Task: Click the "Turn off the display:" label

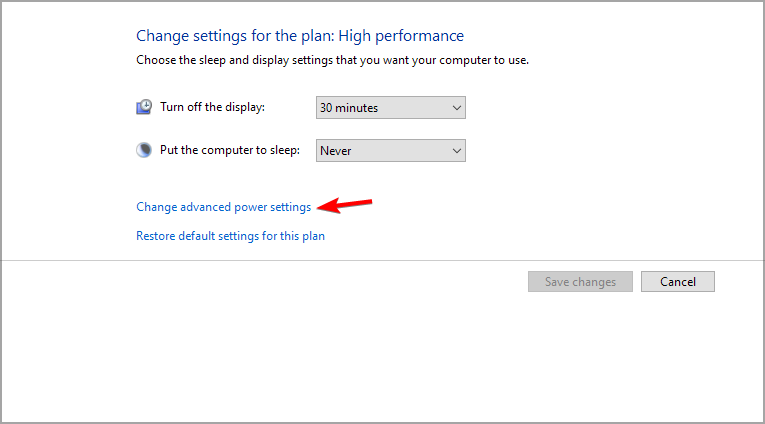Action: point(212,107)
